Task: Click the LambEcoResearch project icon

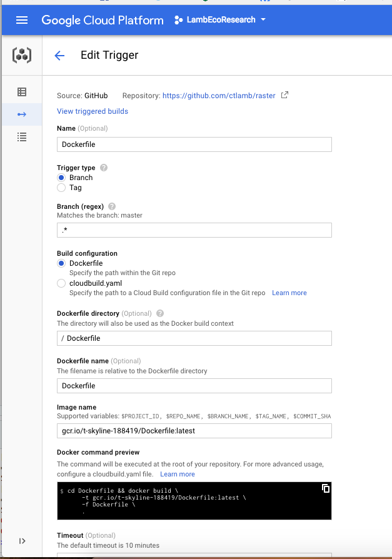Action: (179, 20)
